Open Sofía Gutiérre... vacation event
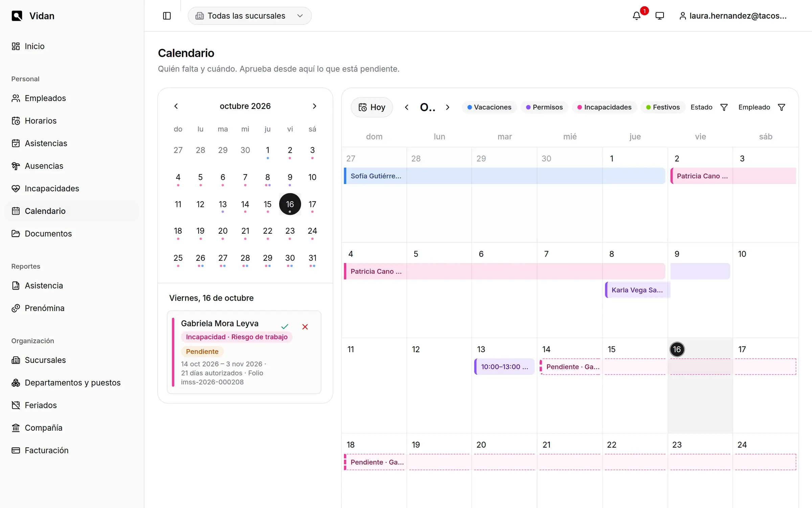 coord(504,176)
